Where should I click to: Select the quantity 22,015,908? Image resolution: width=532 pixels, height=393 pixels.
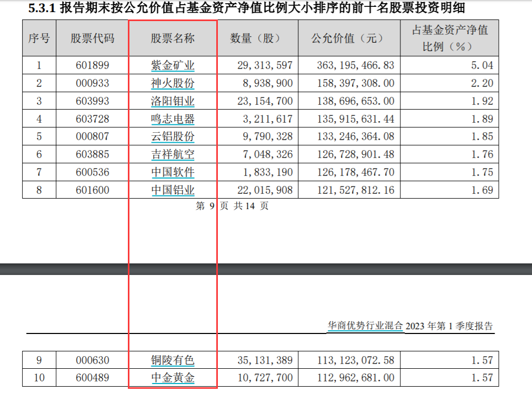click(265, 190)
